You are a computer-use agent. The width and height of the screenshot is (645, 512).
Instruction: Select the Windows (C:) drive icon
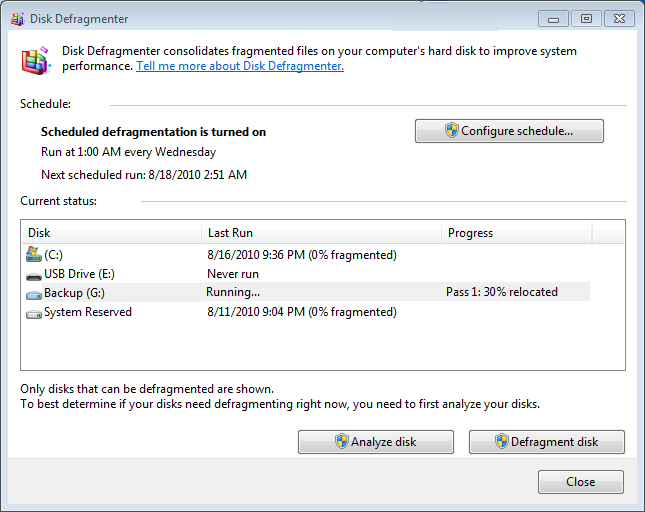coord(33,254)
